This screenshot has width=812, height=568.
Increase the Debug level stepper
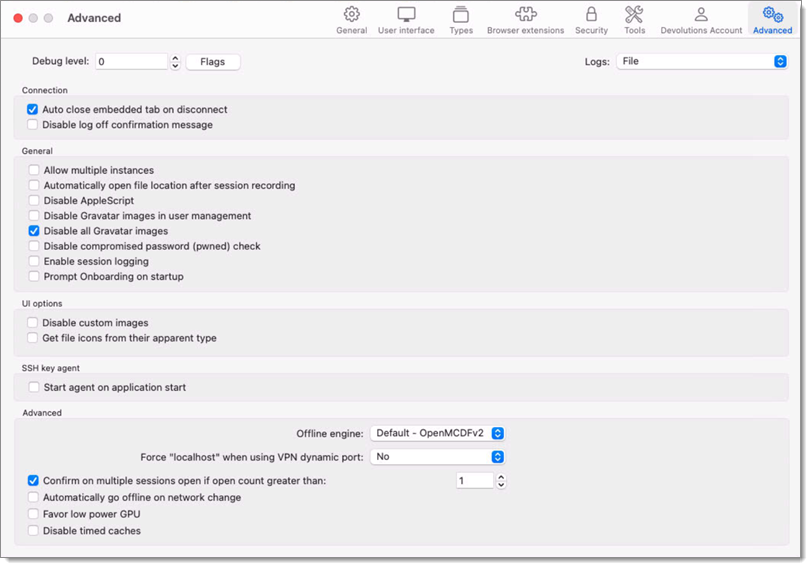(x=175, y=58)
